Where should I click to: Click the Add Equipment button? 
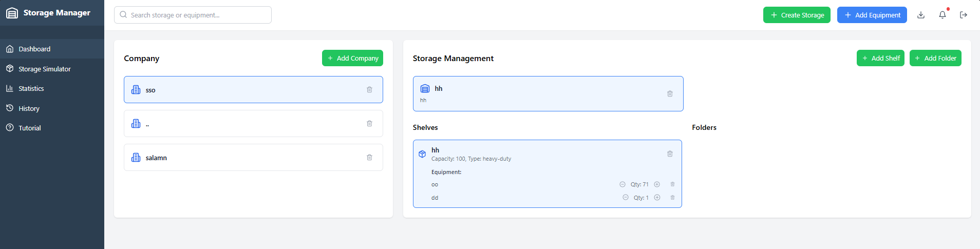pos(872,15)
